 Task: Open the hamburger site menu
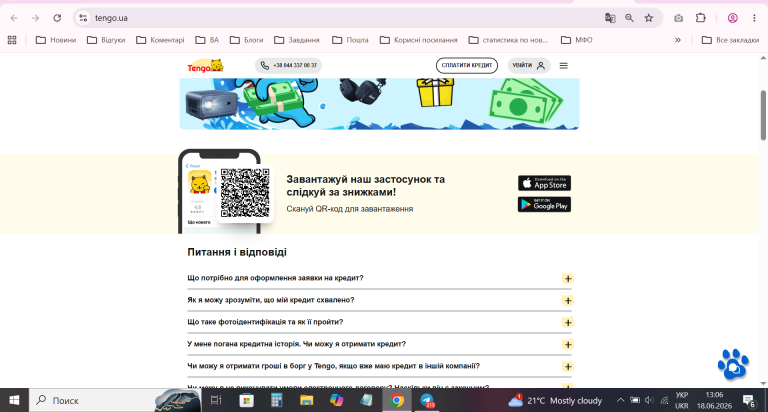point(564,66)
